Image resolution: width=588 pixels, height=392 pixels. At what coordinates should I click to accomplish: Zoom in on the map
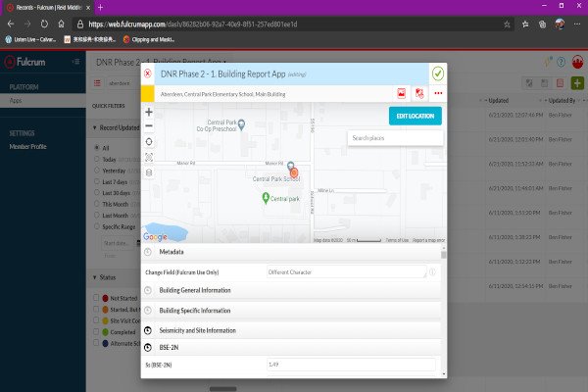click(148, 112)
